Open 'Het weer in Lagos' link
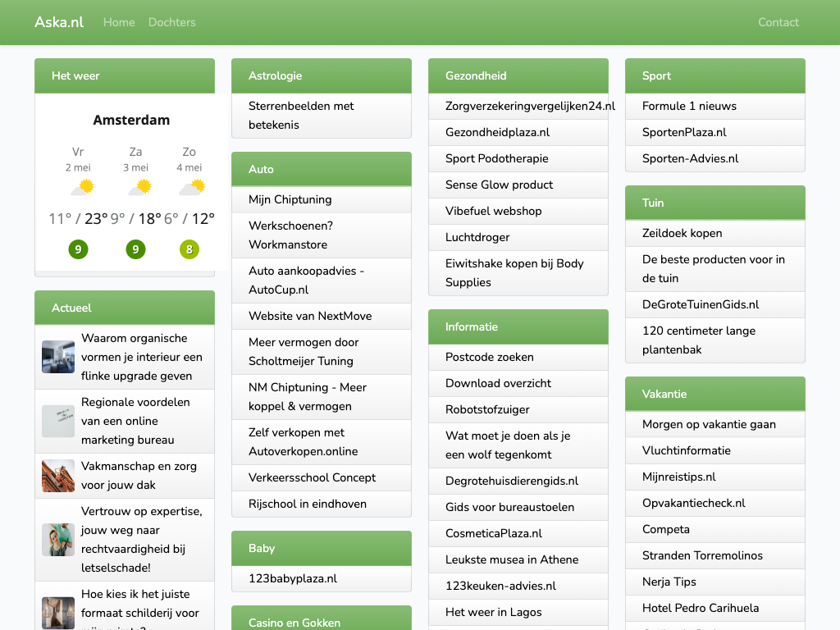Screen dimensions: 840x630 pos(493,612)
